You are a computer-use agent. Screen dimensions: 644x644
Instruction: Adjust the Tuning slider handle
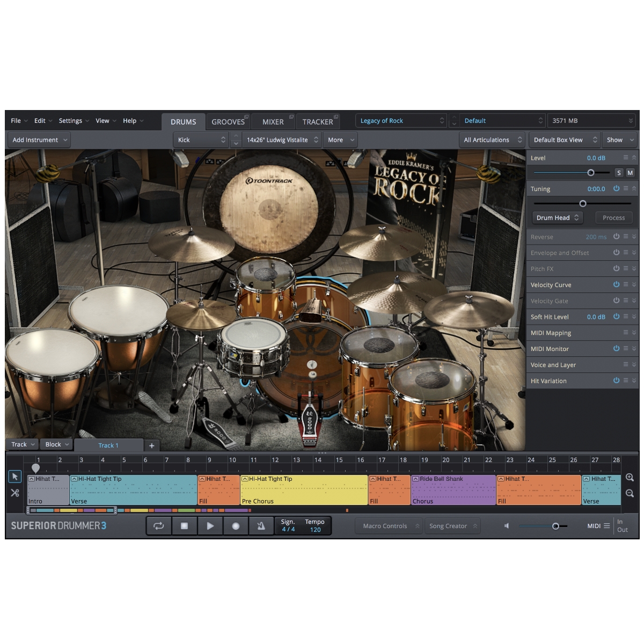point(583,203)
